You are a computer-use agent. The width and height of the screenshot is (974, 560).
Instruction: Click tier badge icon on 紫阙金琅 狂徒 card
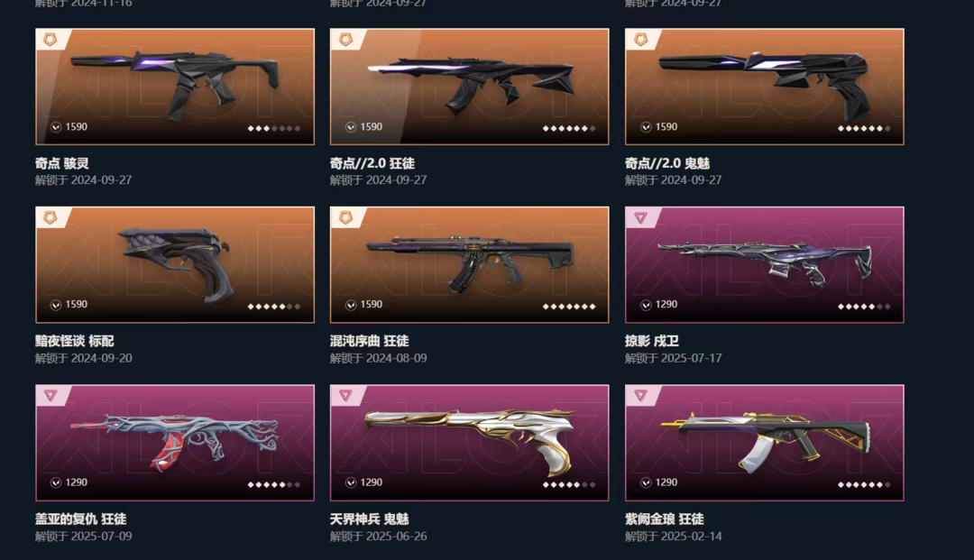(640, 395)
